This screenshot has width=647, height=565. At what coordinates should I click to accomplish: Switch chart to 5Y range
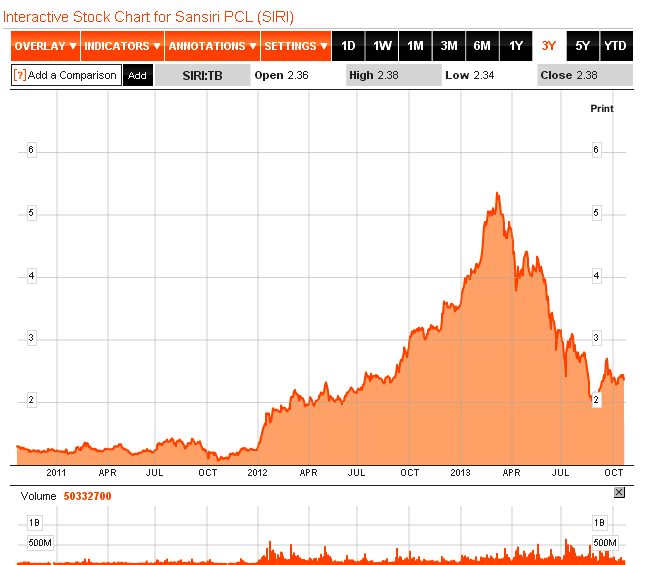click(583, 46)
